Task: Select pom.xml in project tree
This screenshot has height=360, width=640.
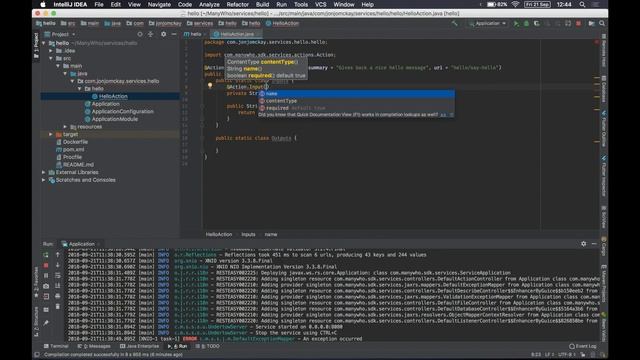Action: (73, 150)
